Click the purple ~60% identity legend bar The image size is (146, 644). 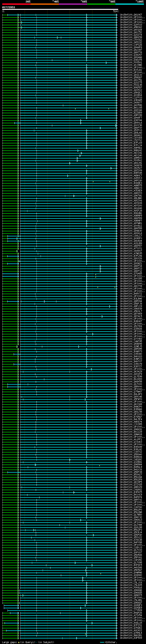73,4
